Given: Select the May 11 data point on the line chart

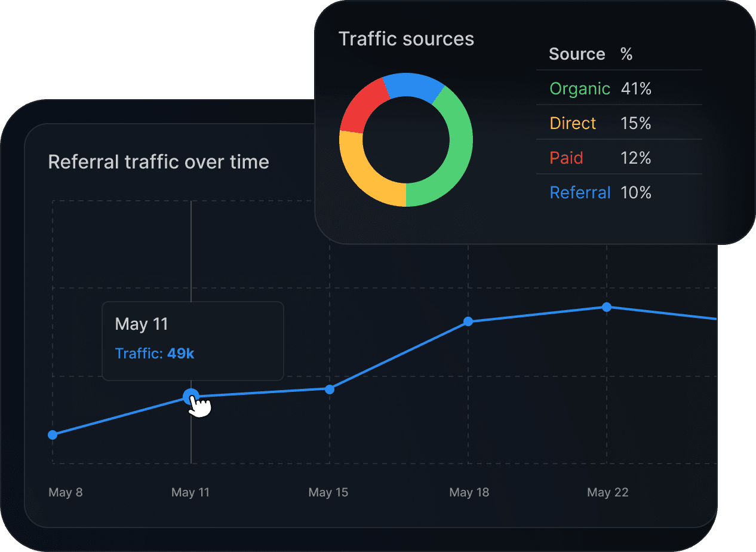Looking at the screenshot, I should point(190,395).
